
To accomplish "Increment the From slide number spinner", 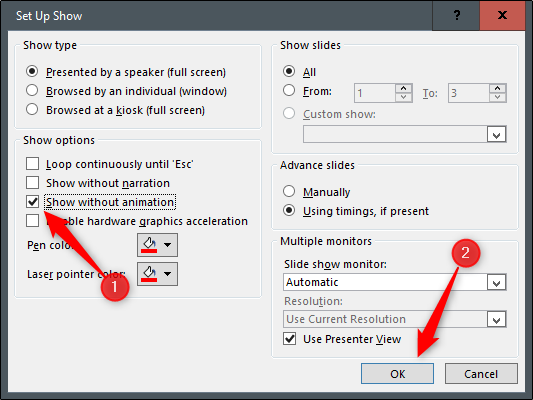I will pos(403,88).
